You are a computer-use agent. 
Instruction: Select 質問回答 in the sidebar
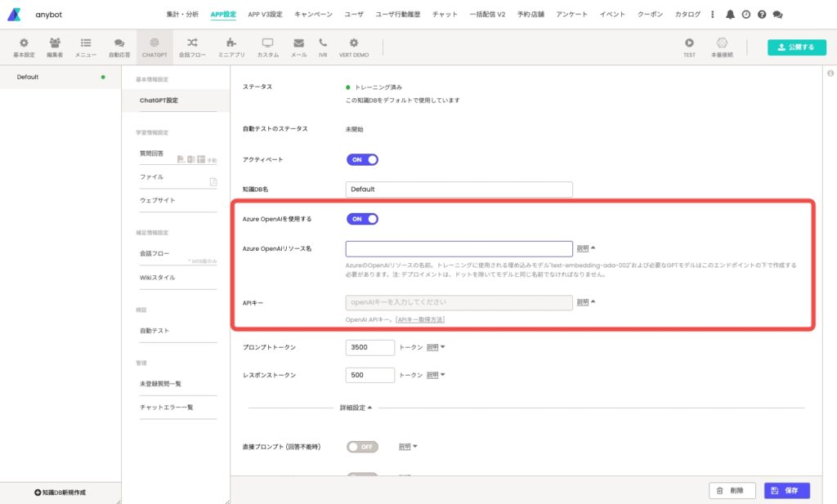click(x=151, y=154)
